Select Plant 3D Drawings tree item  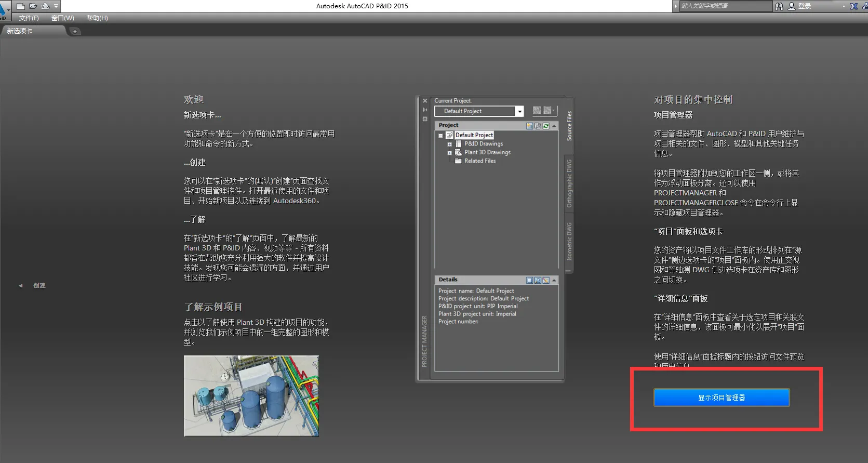pyautogui.click(x=487, y=152)
